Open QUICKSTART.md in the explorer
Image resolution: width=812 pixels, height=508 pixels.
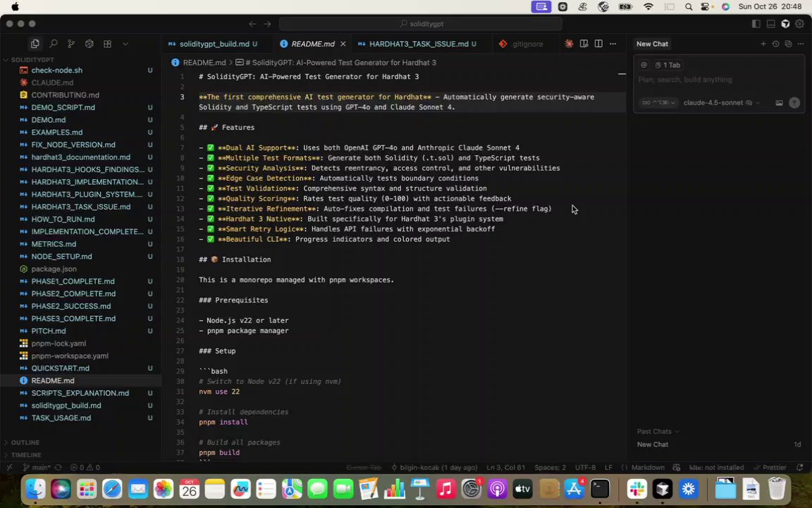pos(60,368)
